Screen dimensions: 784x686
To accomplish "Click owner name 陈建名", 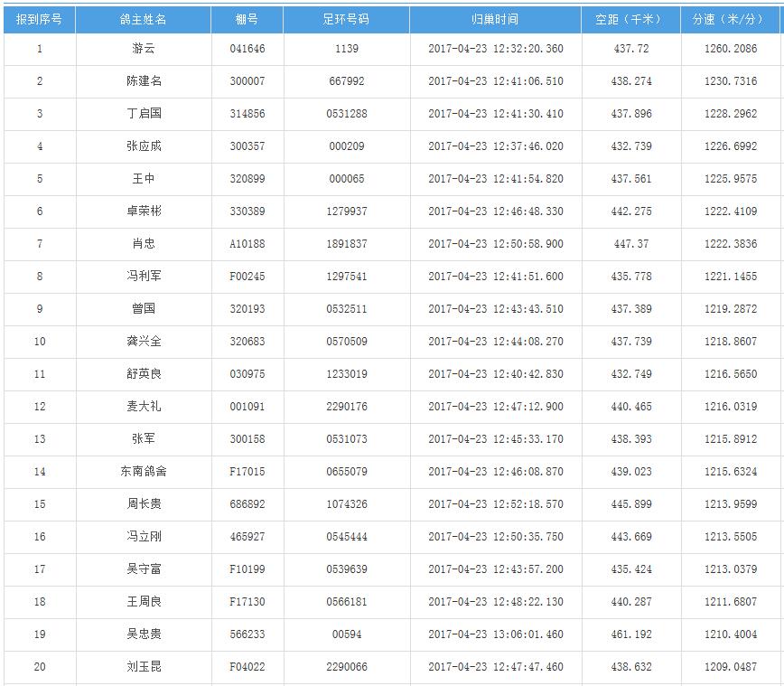I will (143, 81).
